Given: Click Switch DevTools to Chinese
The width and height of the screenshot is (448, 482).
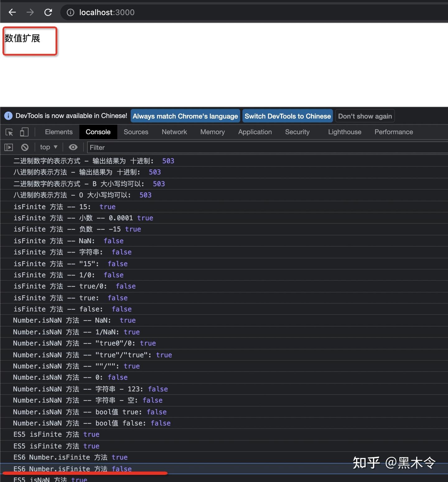Looking at the screenshot, I should coord(287,116).
